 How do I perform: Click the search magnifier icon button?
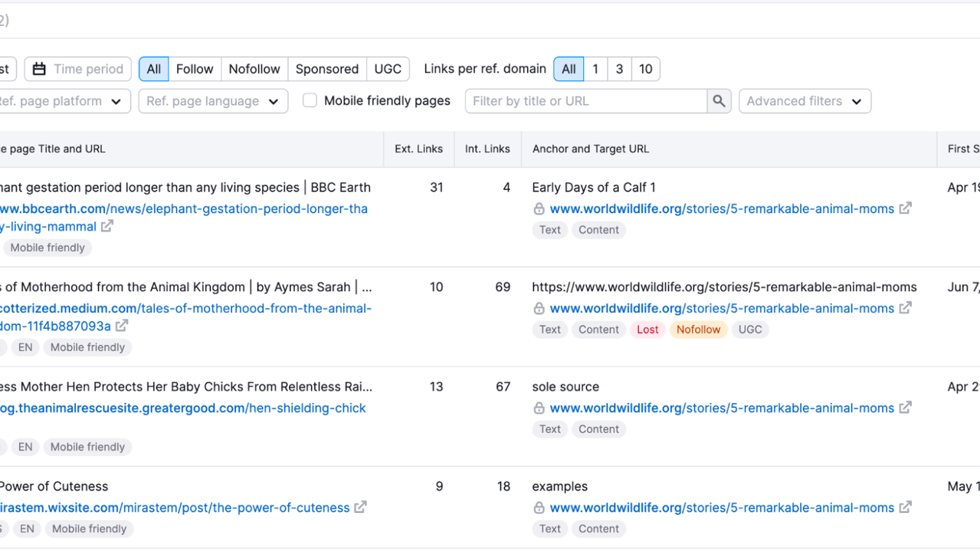tap(719, 101)
